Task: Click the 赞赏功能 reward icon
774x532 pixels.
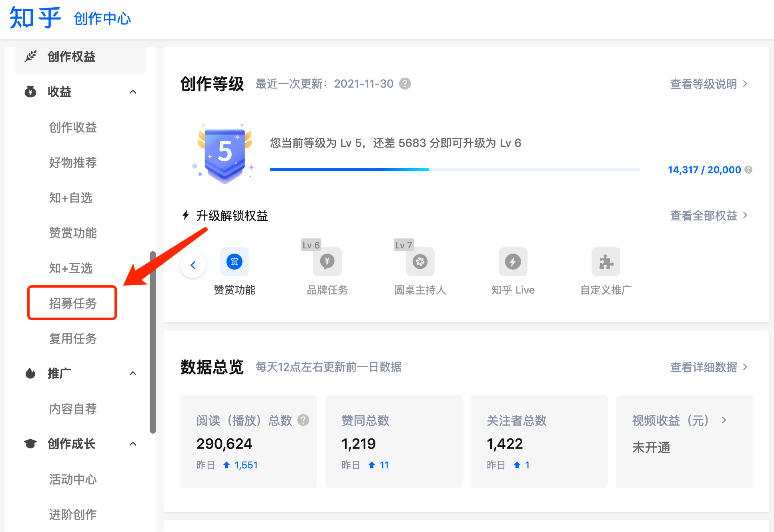Action: coord(234,262)
